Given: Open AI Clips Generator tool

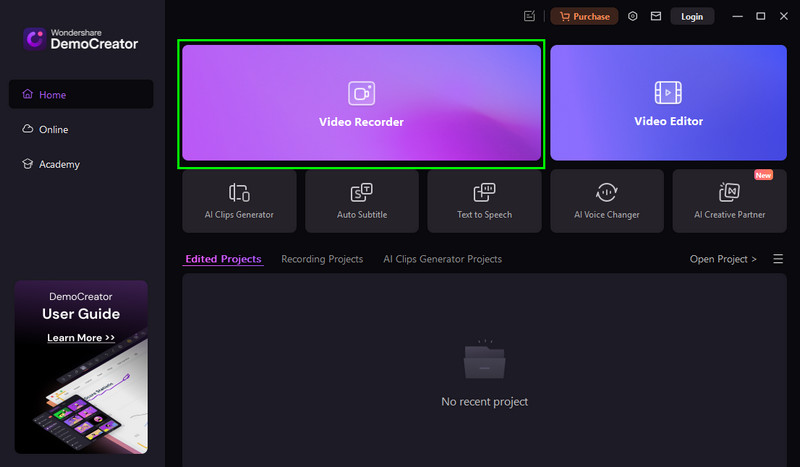Looking at the screenshot, I should point(239,201).
